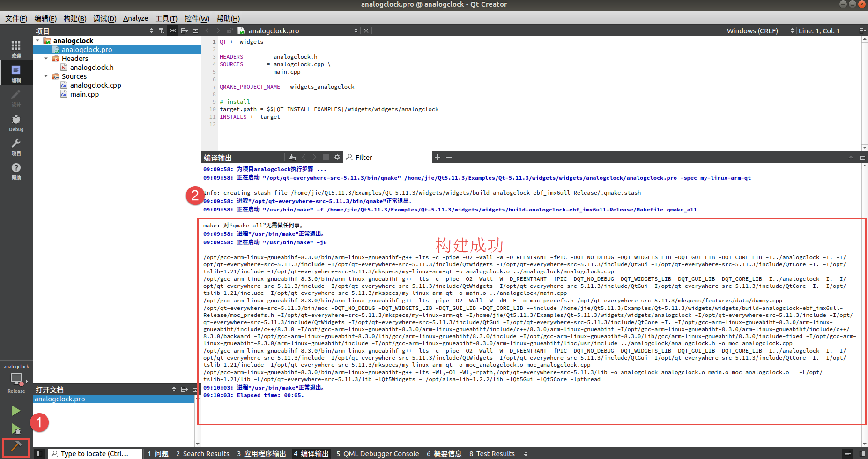Show the 3 应用程序输出 pane
868x459 pixels.
(x=261, y=453)
